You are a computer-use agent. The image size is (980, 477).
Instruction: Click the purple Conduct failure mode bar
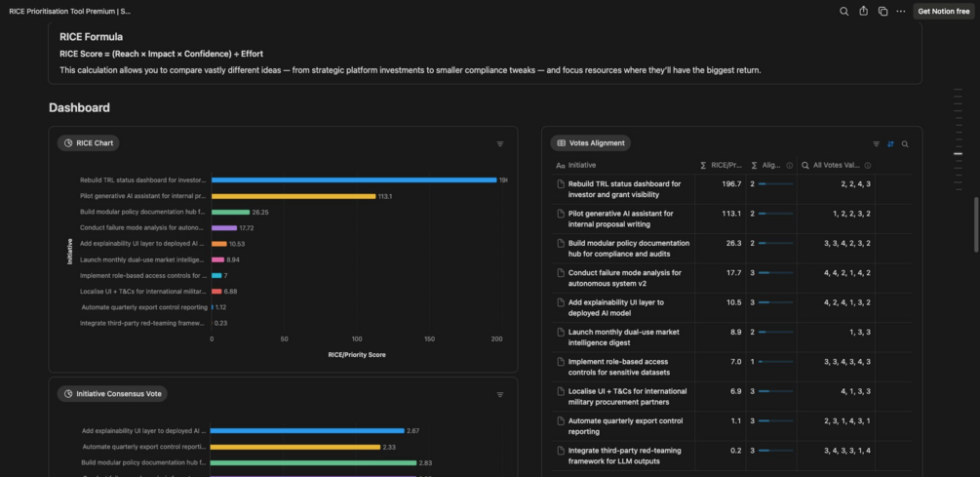pyautogui.click(x=223, y=228)
